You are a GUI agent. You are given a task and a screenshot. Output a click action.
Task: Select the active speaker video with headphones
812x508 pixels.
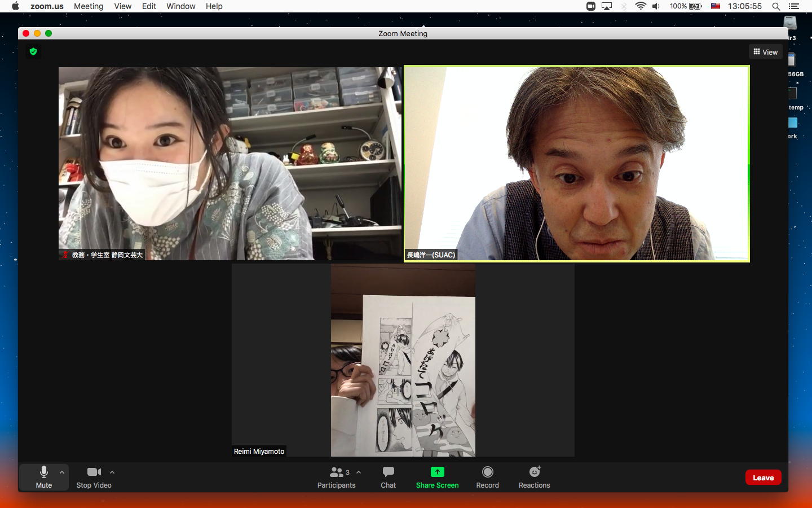tap(577, 164)
